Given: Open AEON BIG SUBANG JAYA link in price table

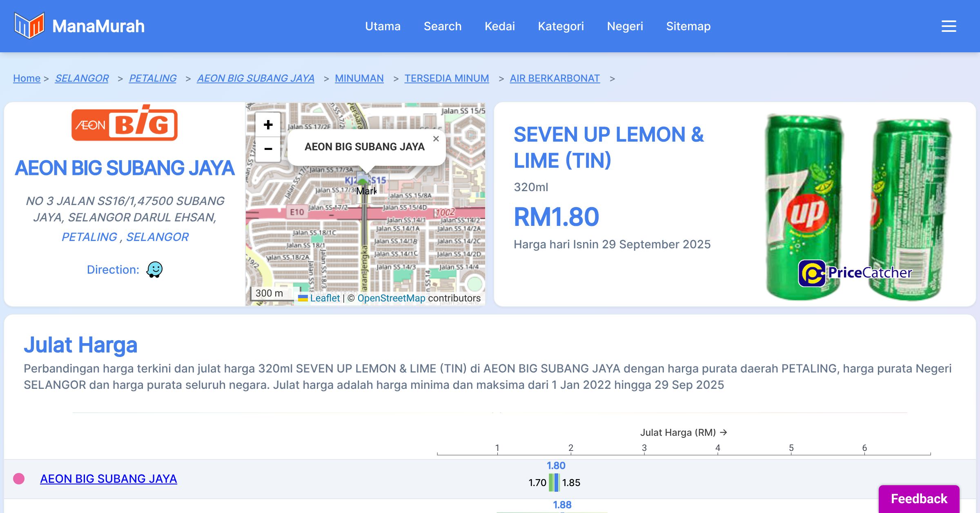Looking at the screenshot, I should click(x=109, y=479).
